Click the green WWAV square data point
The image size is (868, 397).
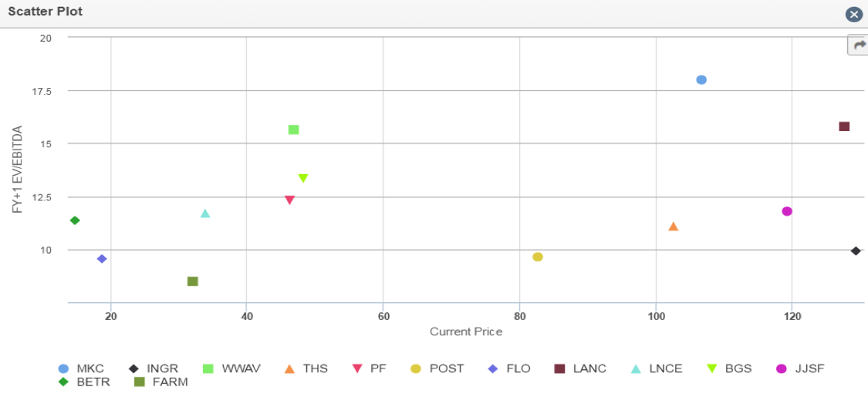[294, 130]
